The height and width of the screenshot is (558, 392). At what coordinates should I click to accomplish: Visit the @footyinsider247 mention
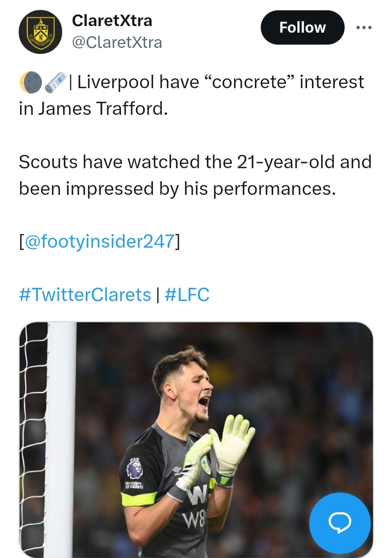tap(100, 240)
